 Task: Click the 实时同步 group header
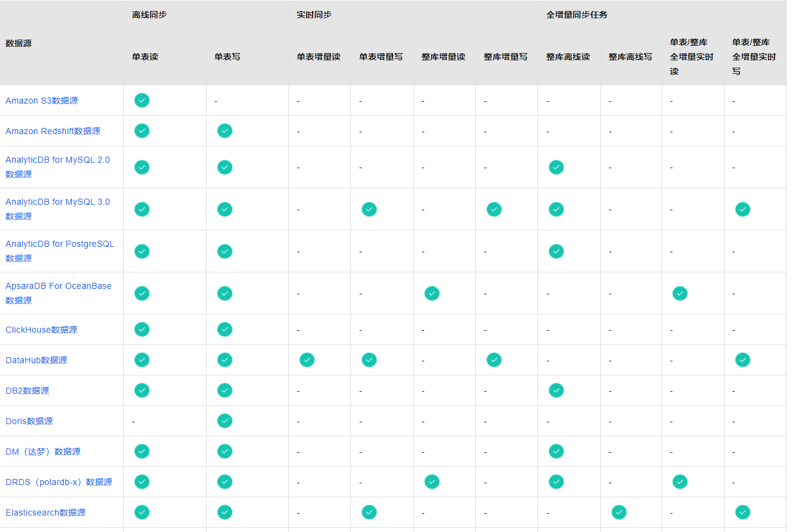click(314, 15)
